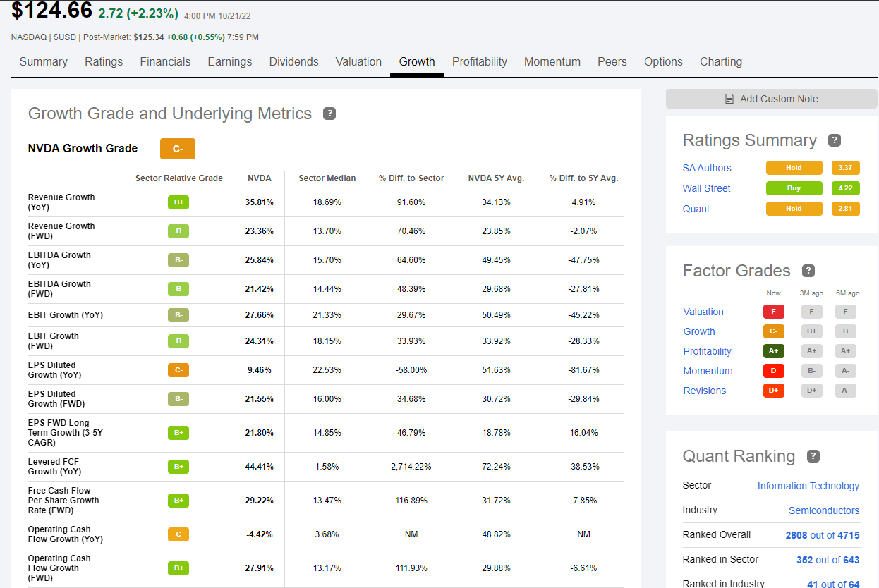Image resolution: width=879 pixels, height=588 pixels.
Task: Open the Financials tab
Action: click(x=165, y=62)
